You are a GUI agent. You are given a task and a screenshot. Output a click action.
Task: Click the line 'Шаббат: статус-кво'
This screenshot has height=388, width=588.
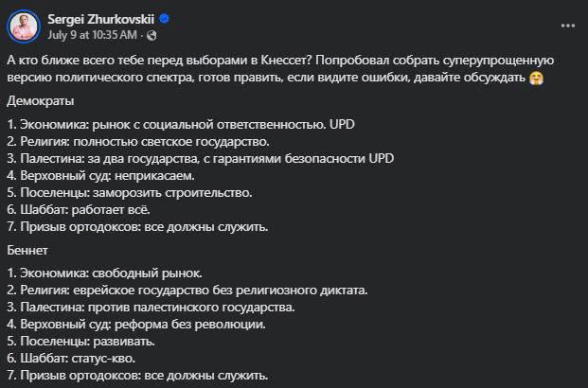[71, 359]
